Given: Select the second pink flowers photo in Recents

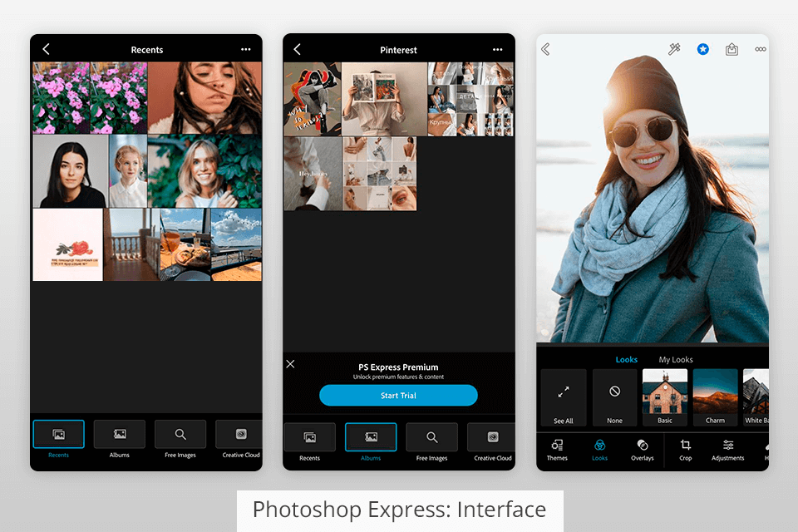Looking at the screenshot, I should 119,98.
